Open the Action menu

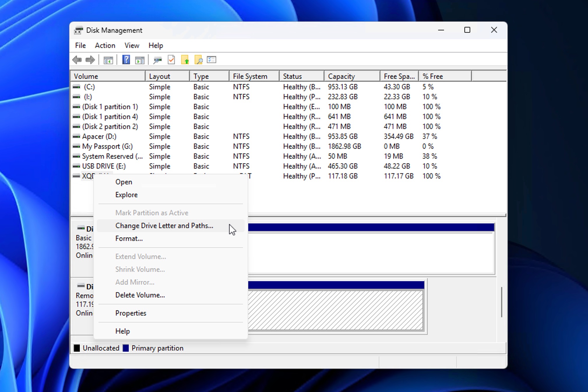pyautogui.click(x=105, y=45)
